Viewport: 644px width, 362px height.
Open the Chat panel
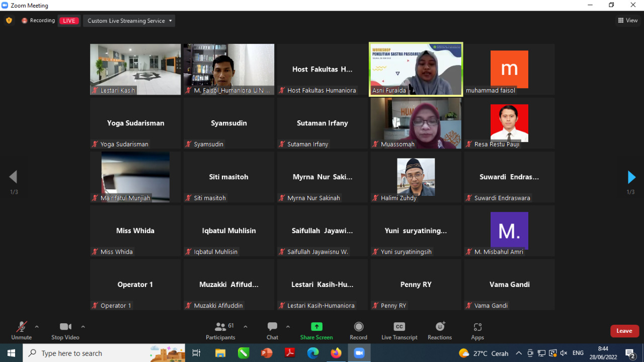[x=272, y=331]
